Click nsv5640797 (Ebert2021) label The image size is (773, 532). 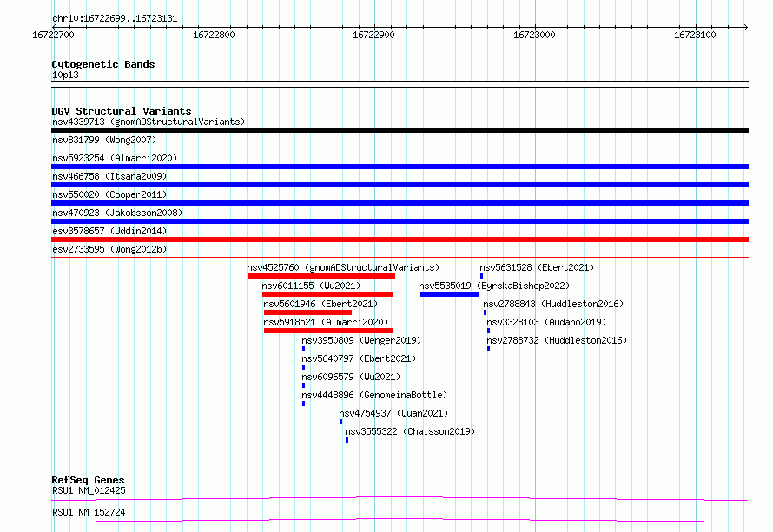pyautogui.click(x=359, y=358)
